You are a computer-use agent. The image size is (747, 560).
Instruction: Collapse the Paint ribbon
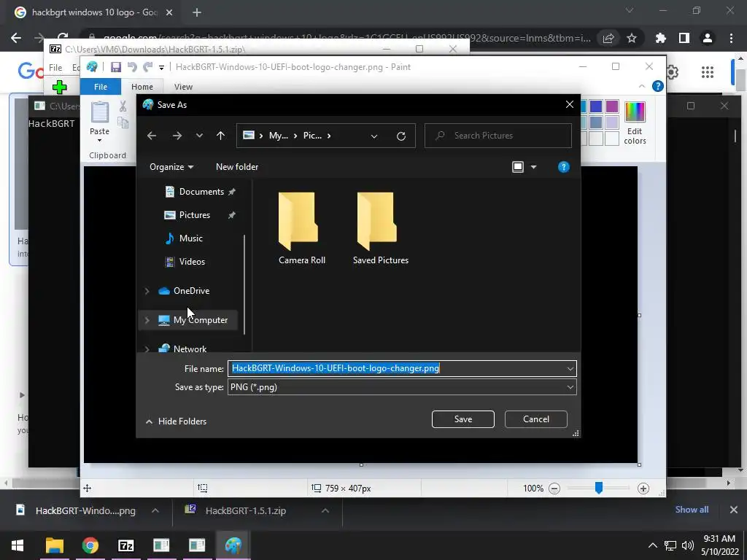pyautogui.click(x=642, y=86)
